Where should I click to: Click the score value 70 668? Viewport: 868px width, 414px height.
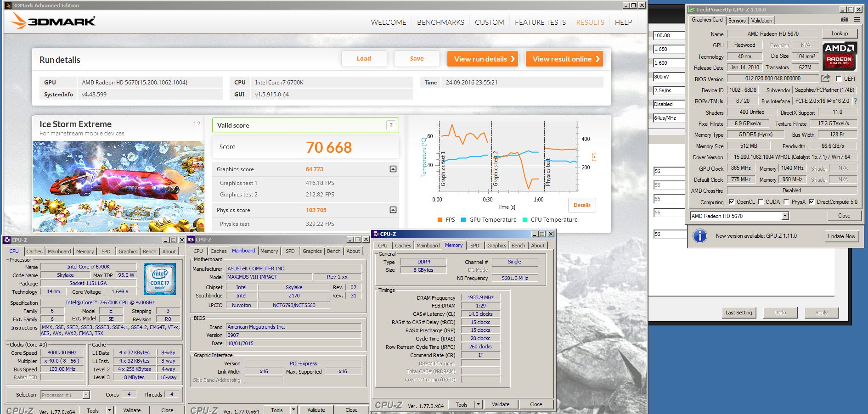pos(329,147)
